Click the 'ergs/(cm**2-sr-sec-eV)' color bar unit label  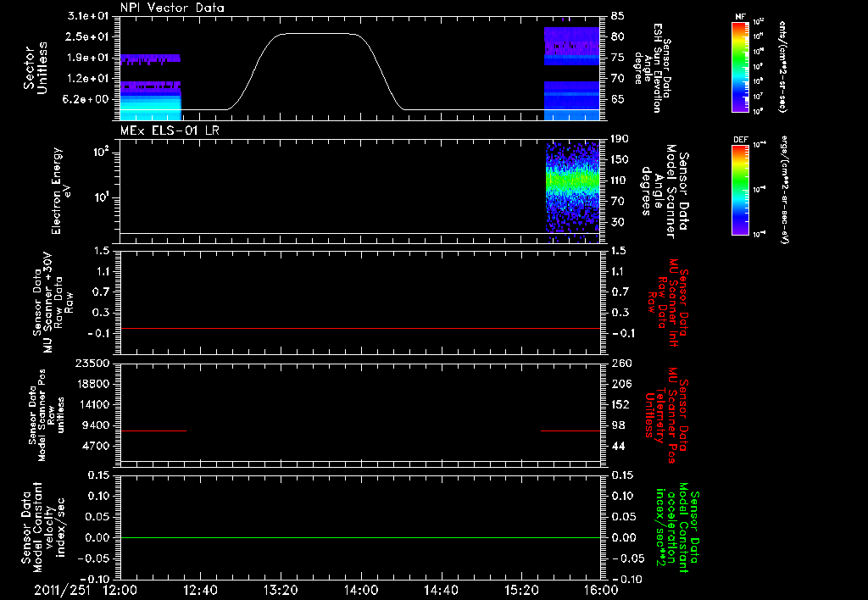point(784,189)
